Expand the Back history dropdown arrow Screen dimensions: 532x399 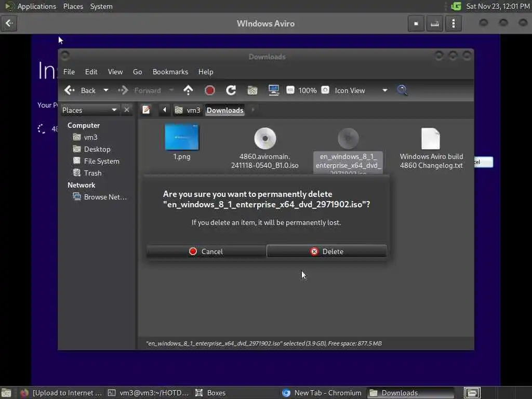coord(106,90)
